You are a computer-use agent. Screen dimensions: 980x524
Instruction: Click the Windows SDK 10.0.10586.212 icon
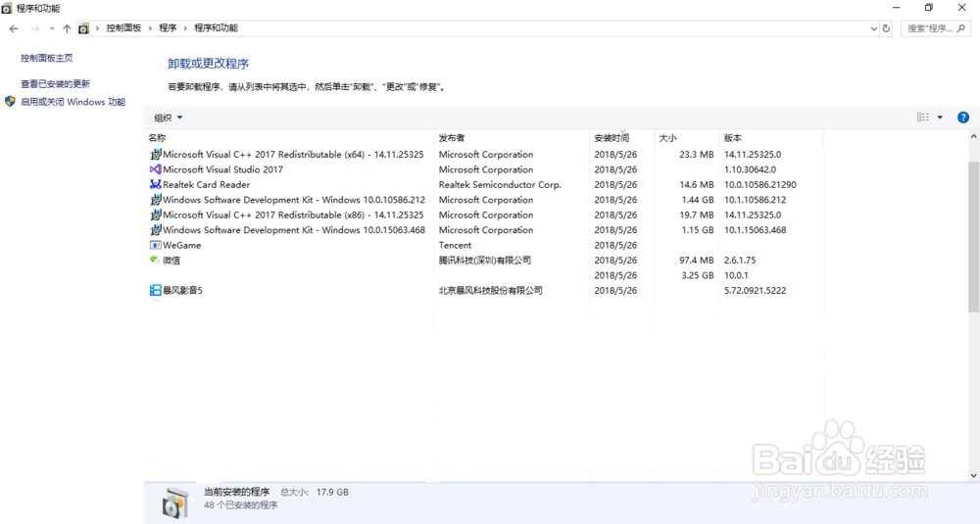156,199
